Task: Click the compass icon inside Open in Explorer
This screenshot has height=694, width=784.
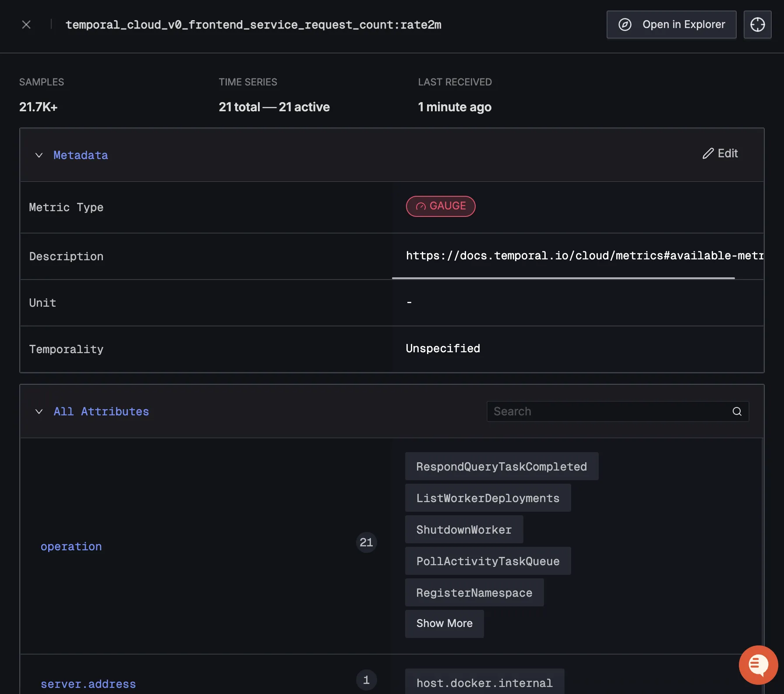Action: click(625, 25)
